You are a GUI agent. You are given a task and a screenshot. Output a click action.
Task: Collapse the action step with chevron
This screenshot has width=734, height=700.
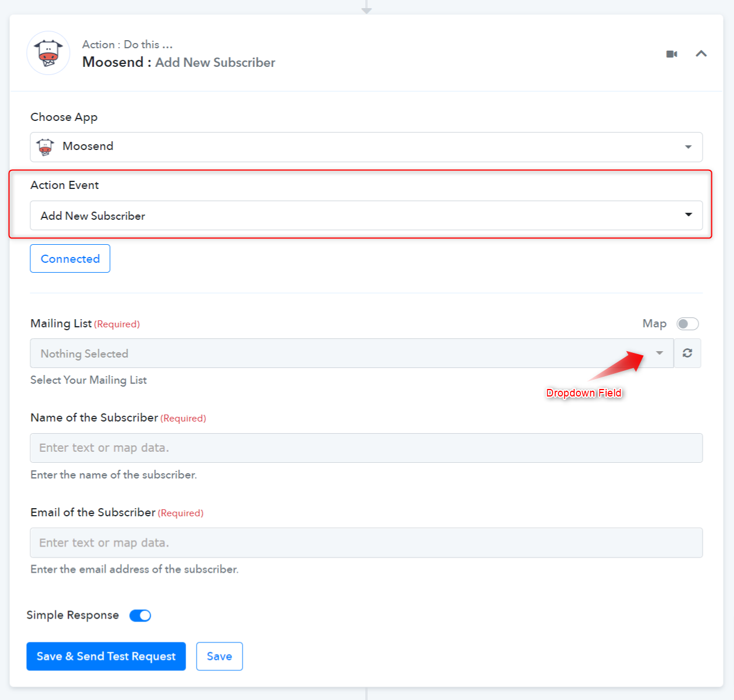pos(701,53)
